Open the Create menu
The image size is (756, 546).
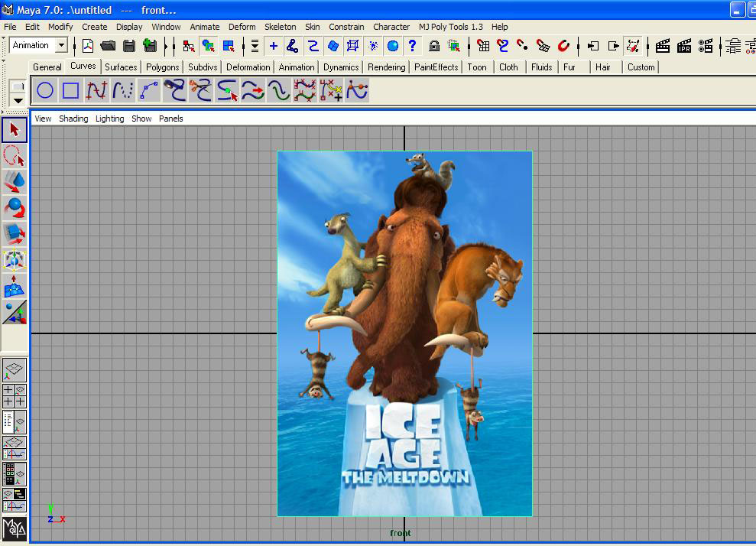pos(95,27)
